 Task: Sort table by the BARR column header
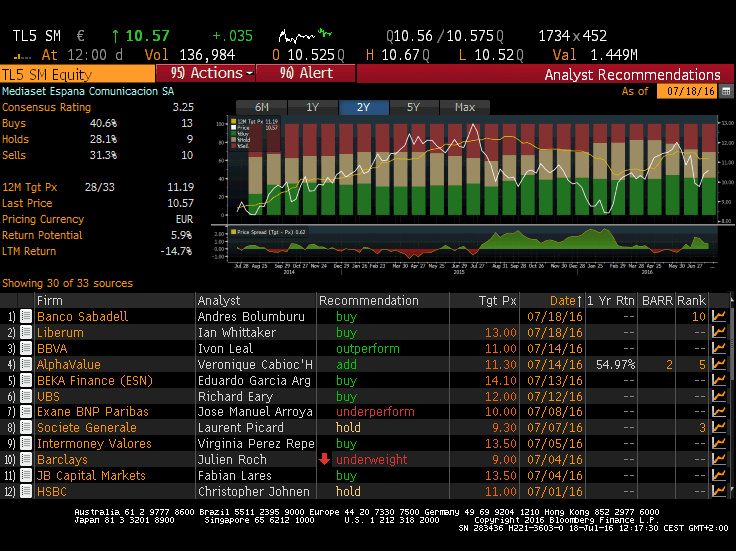coord(656,300)
